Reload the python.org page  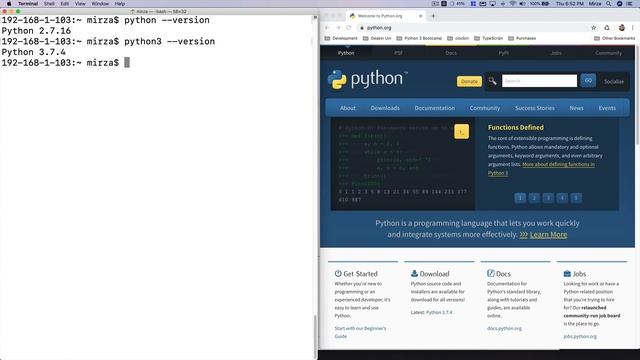349,28
